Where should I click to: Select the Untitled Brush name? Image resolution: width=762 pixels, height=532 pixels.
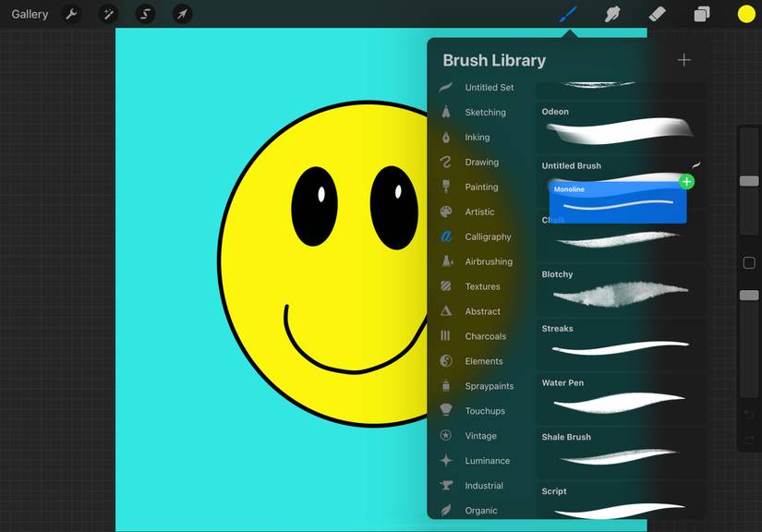[571, 165]
